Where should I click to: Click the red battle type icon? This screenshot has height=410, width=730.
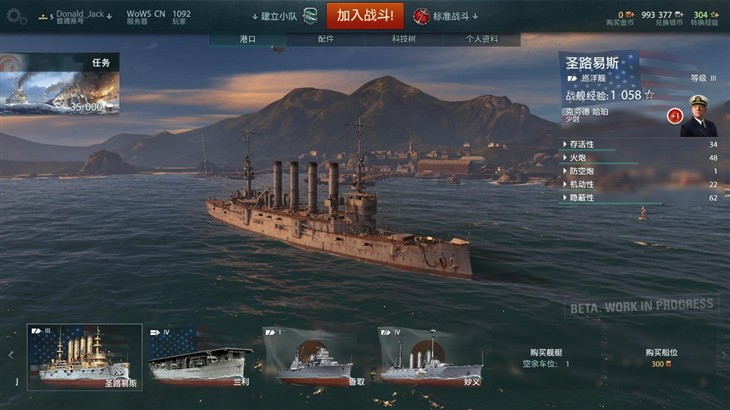click(x=421, y=16)
